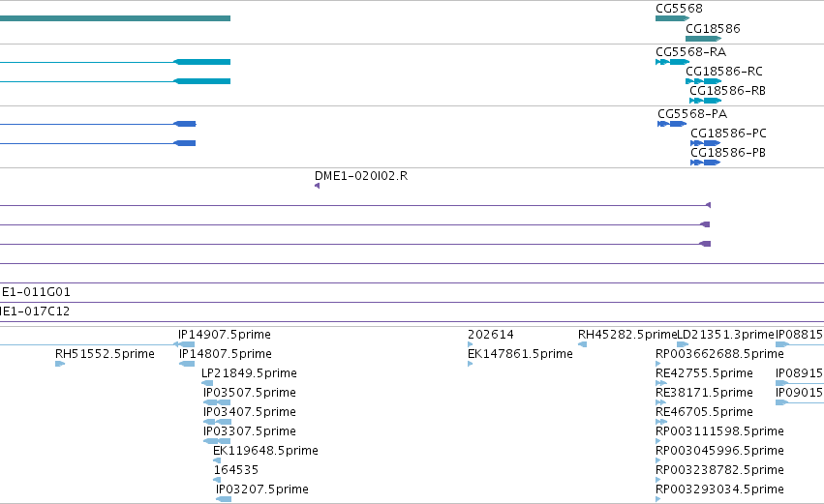Click the CG18586-PC protein label
The height and width of the screenshot is (504, 824).
click(x=728, y=133)
